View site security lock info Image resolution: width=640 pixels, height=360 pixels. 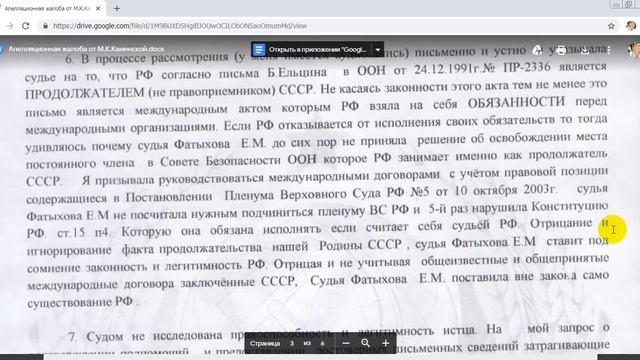[45, 26]
